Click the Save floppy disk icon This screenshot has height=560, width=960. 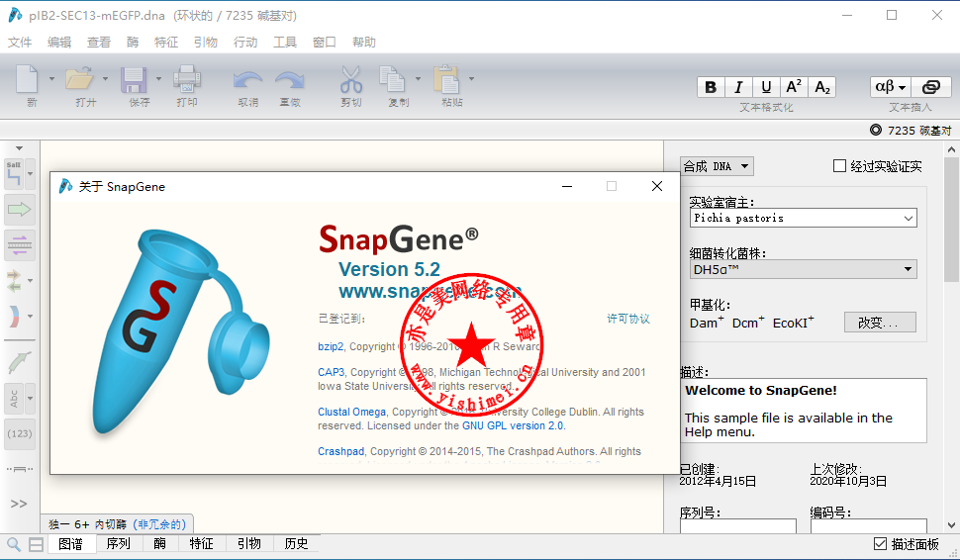(134, 79)
